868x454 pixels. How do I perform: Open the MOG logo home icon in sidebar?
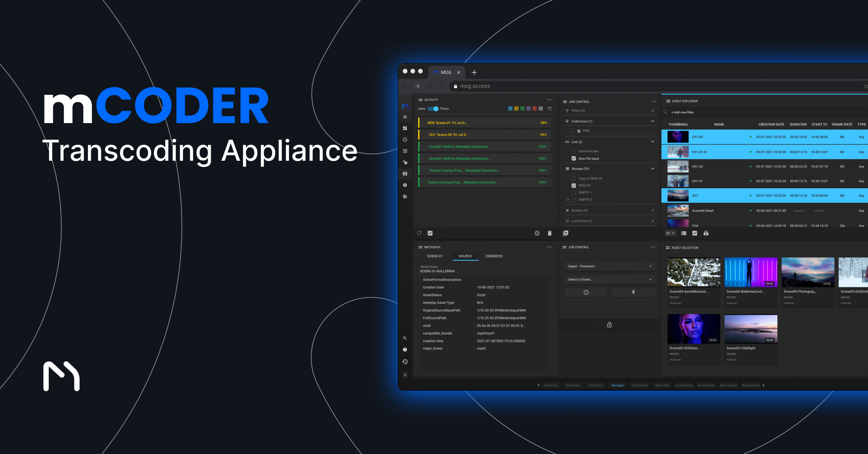[405, 107]
